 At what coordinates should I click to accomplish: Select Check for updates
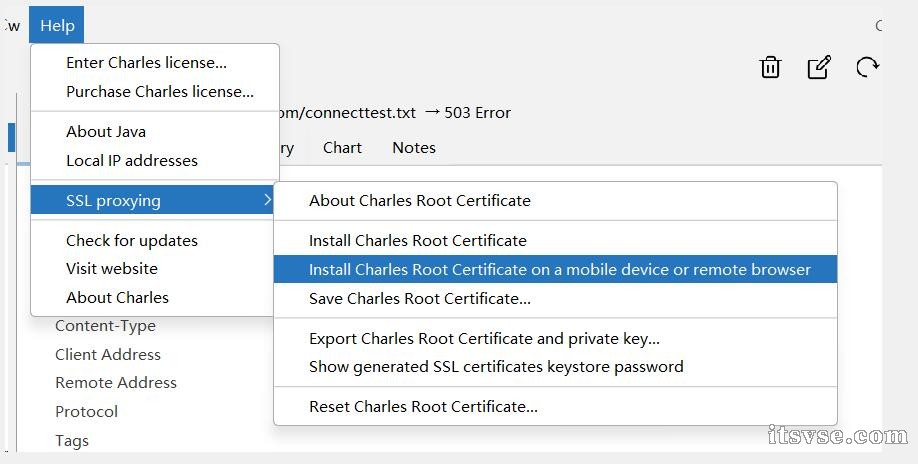(152, 240)
